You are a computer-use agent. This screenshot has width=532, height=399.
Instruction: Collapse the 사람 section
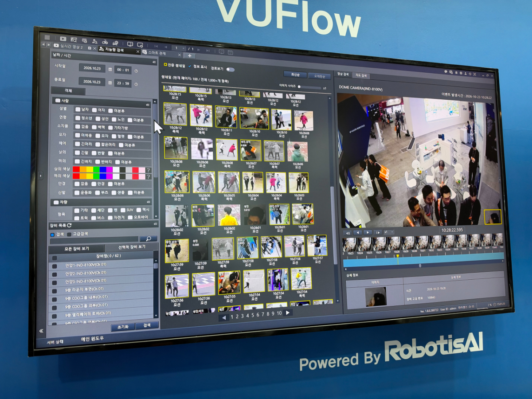click(x=149, y=104)
